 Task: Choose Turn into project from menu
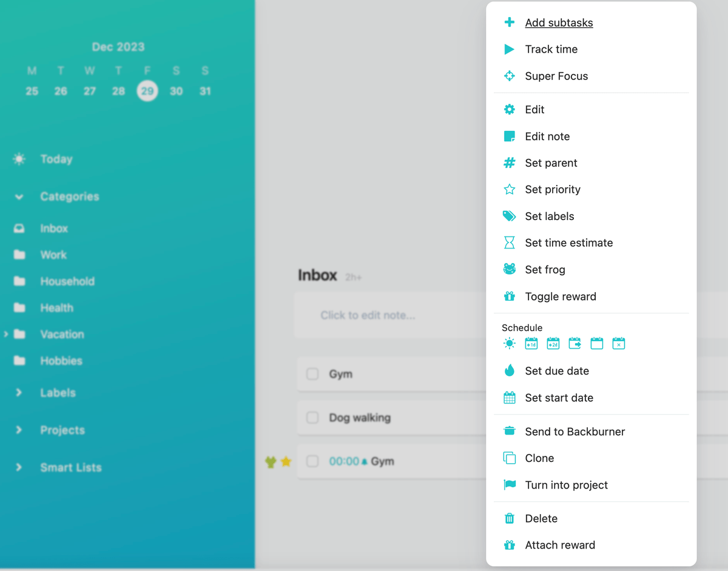point(566,485)
